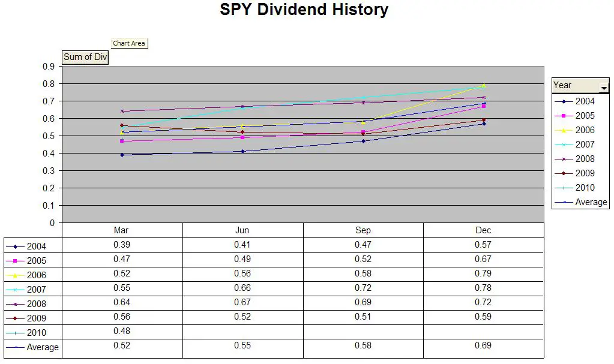This screenshot has height=364, width=614.
Task: Select the 2004 series marker at Mar
Action: pos(122,155)
